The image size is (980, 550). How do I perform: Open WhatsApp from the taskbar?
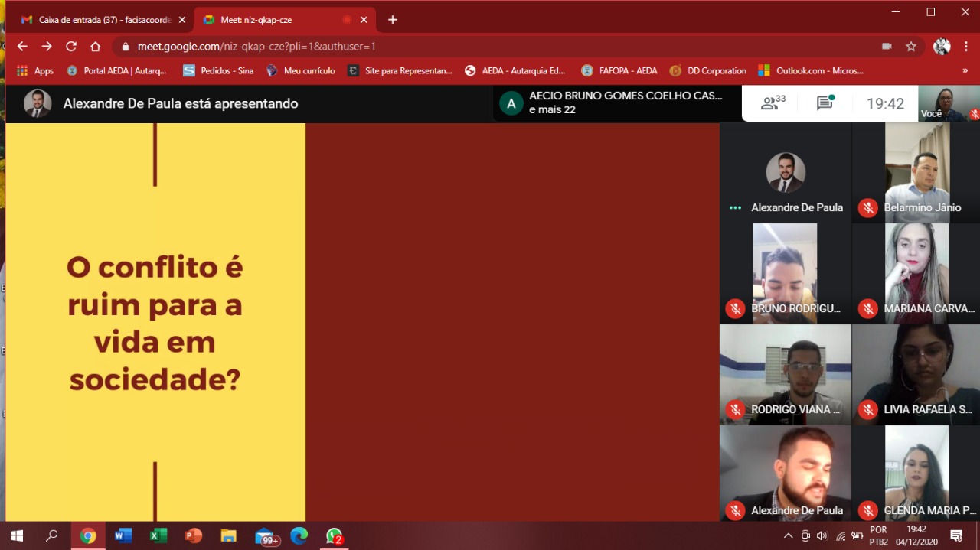click(334, 535)
